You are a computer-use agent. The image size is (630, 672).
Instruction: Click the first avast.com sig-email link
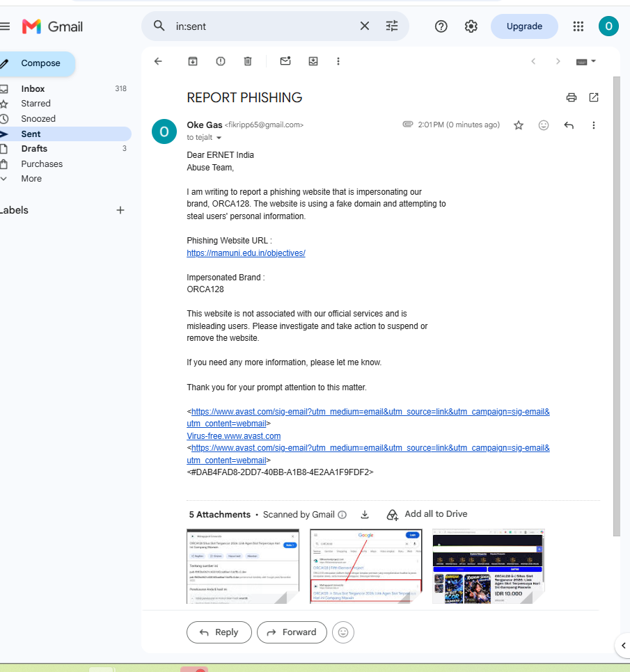click(368, 417)
